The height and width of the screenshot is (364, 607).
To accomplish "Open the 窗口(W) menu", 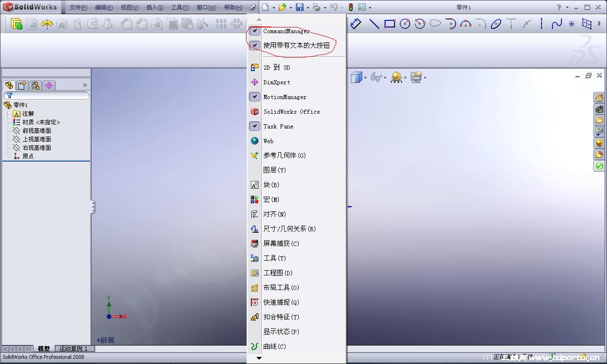I will click(x=206, y=8).
